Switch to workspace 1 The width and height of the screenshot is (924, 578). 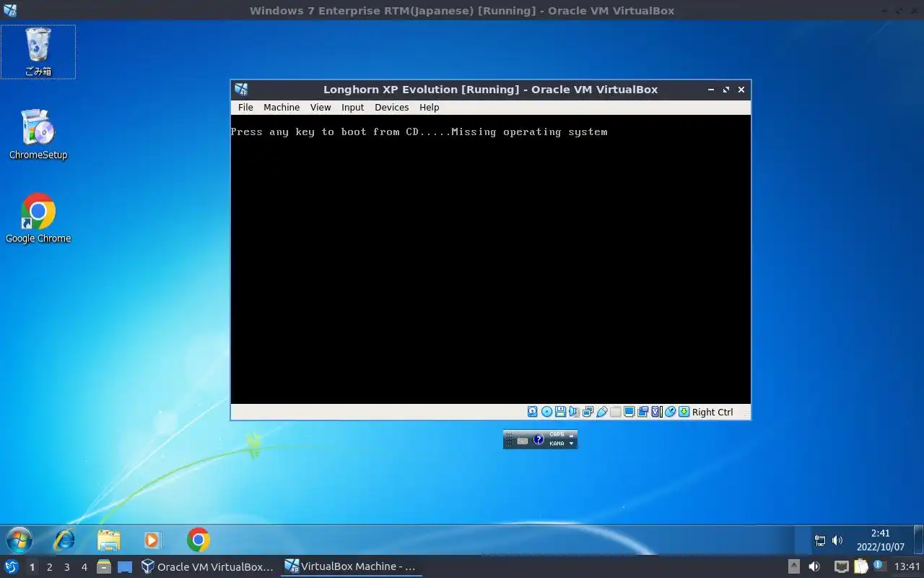[x=32, y=567]
